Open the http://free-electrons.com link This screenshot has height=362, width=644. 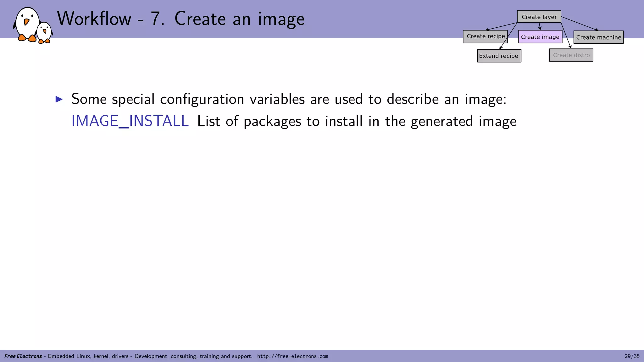(292, 356)
